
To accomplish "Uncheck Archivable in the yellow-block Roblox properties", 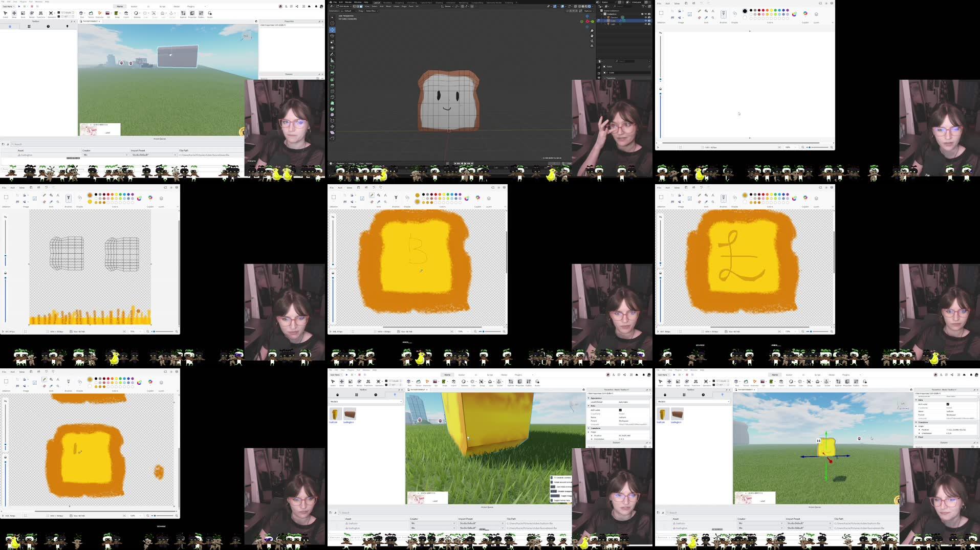I will (620, 410).
